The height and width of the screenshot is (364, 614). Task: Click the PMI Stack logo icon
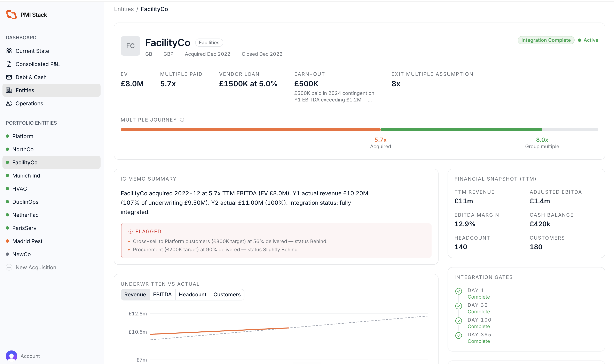click(11, 15)
